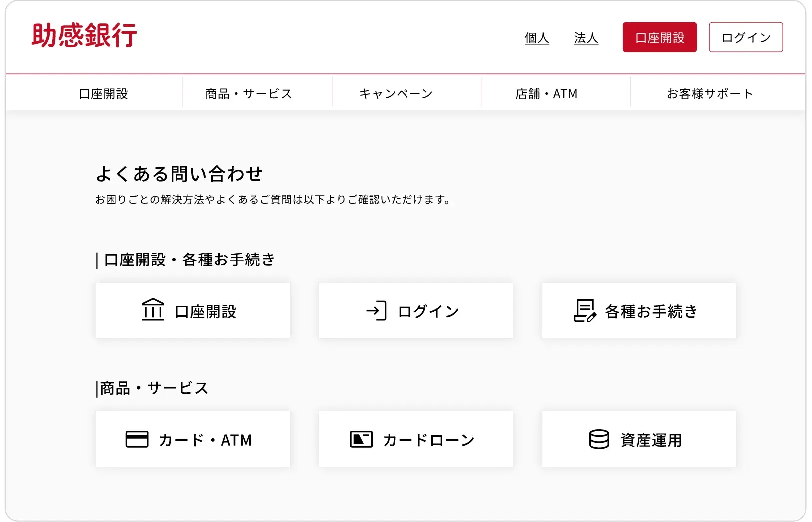Click the coins icon for 資産運用
This screenshot has width=812, height=522.
click(600, 439)
